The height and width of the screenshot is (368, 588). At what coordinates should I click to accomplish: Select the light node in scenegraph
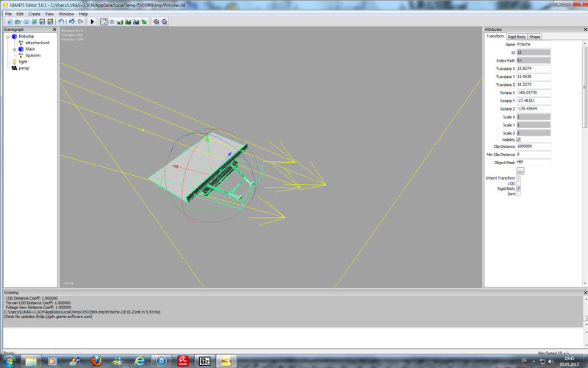pos(23,62)
